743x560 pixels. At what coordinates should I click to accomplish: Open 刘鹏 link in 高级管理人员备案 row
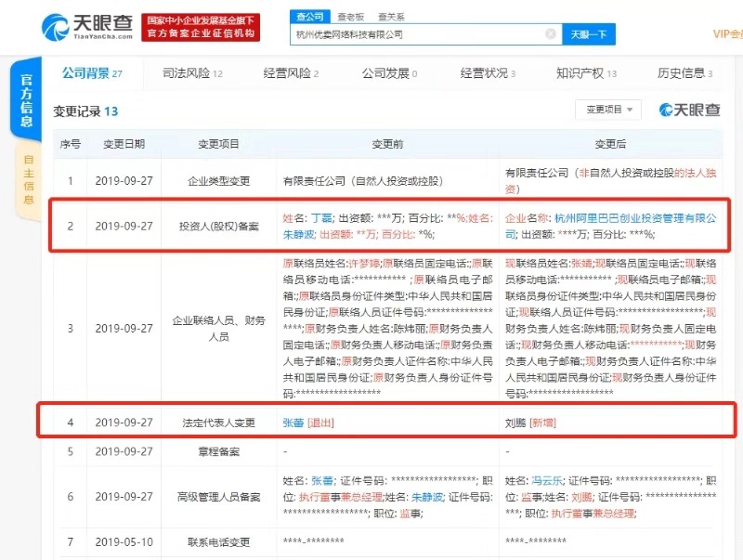click(x=582, y=497)
